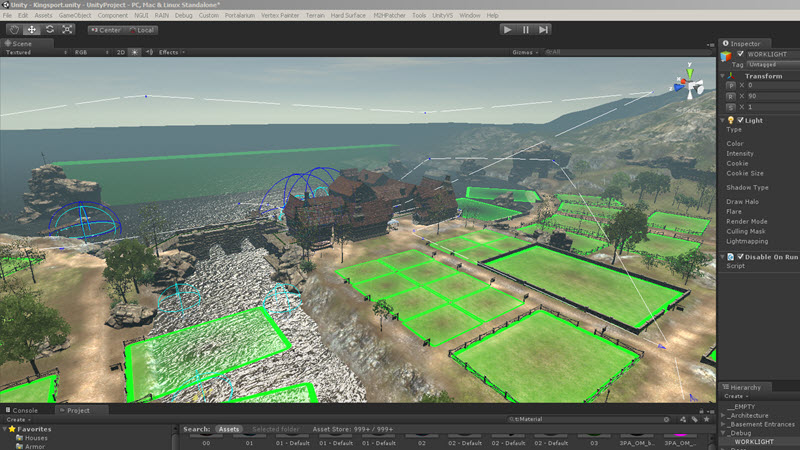Click the Pause button
Screen dimensions: 800x450
point(526,30)
